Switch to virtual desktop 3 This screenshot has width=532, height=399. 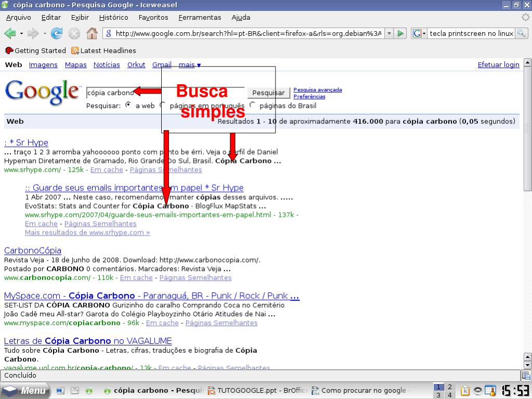pos(438,395)
